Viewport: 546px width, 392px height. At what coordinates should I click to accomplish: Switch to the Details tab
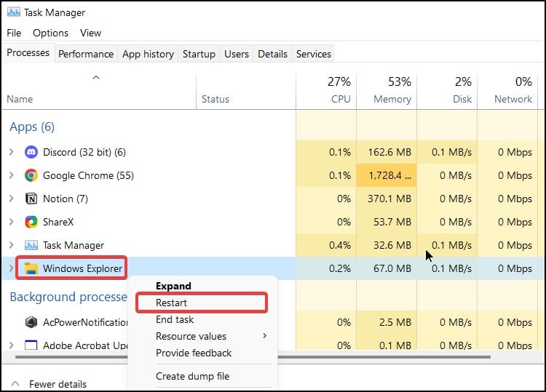pos(273,54)
